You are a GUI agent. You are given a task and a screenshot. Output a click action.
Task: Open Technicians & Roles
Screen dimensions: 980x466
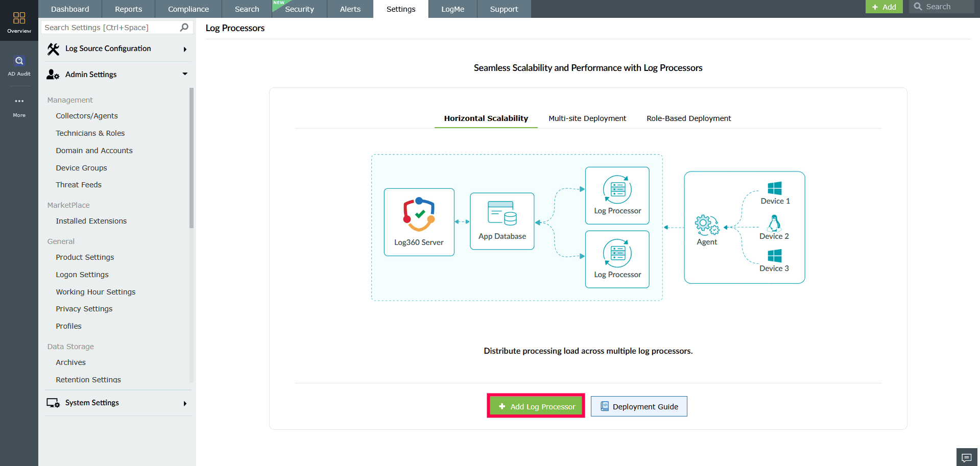coord(90,133)
